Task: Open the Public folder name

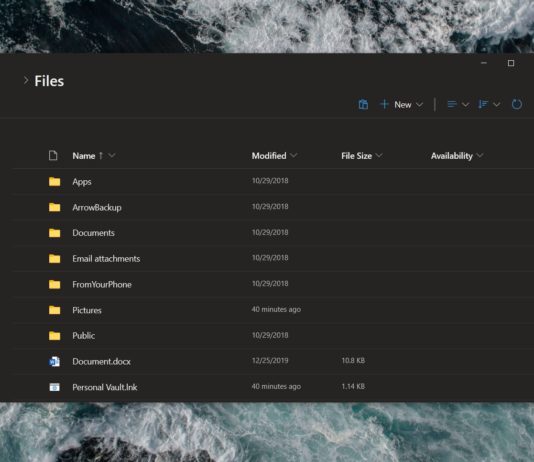Action: point(83,336)
